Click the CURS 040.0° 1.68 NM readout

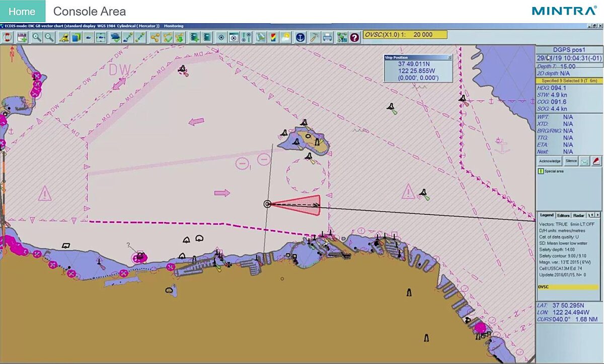(x=567, y=319)
